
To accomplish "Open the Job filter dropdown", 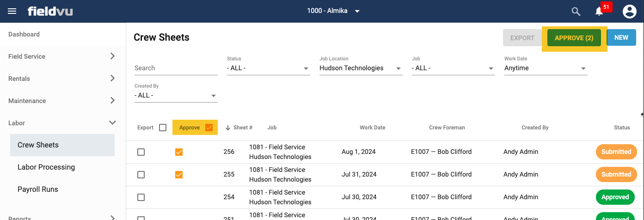I will coord(453,68).
